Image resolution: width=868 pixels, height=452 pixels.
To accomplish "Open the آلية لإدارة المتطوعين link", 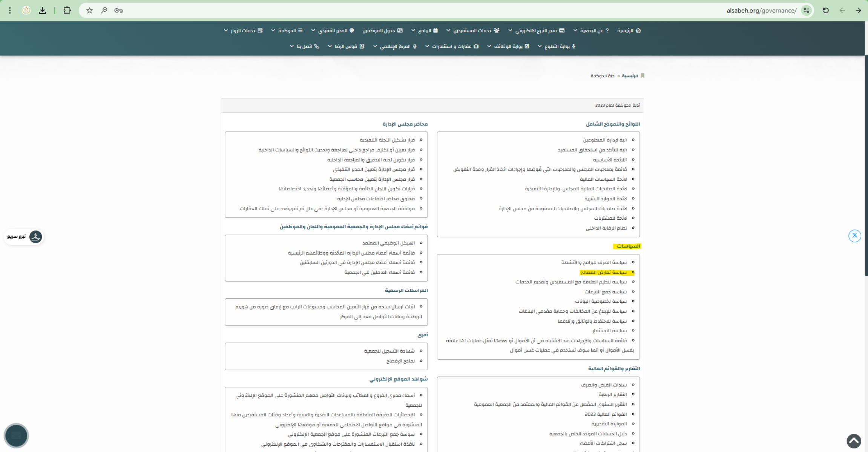I will tap(605, 140).
